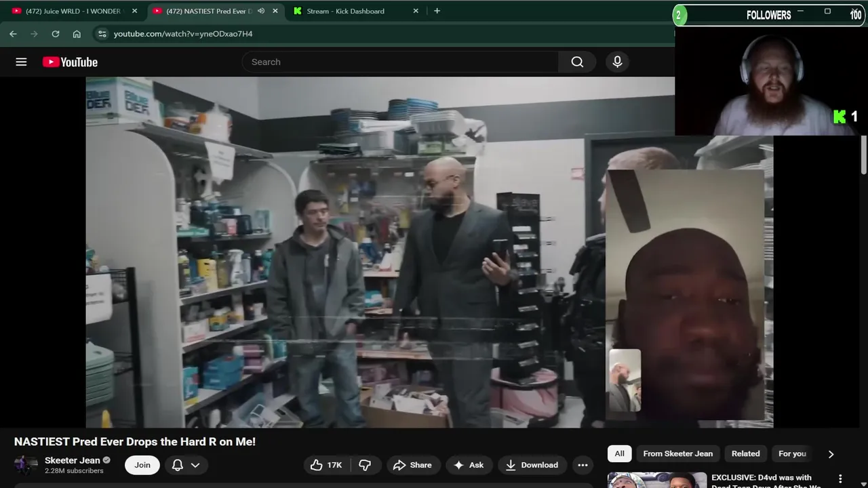The image size is (868, 488).
Task: Reload the current page
Action: (56, 34)
